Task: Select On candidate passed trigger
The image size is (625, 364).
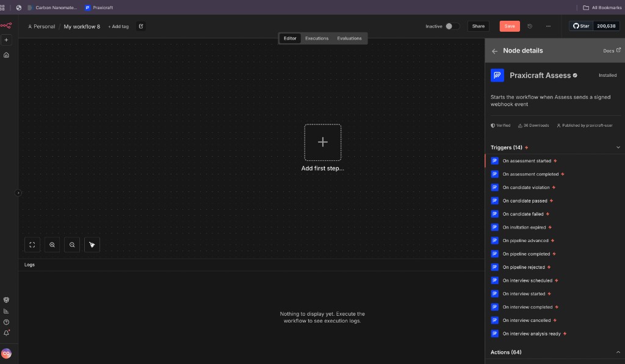Action: tap(555, 201)
